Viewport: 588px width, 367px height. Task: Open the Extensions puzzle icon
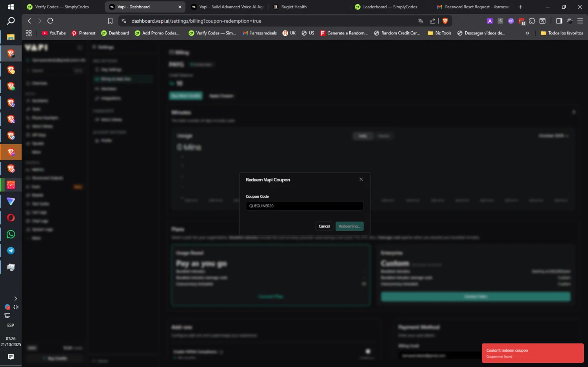tap(532, 21)
